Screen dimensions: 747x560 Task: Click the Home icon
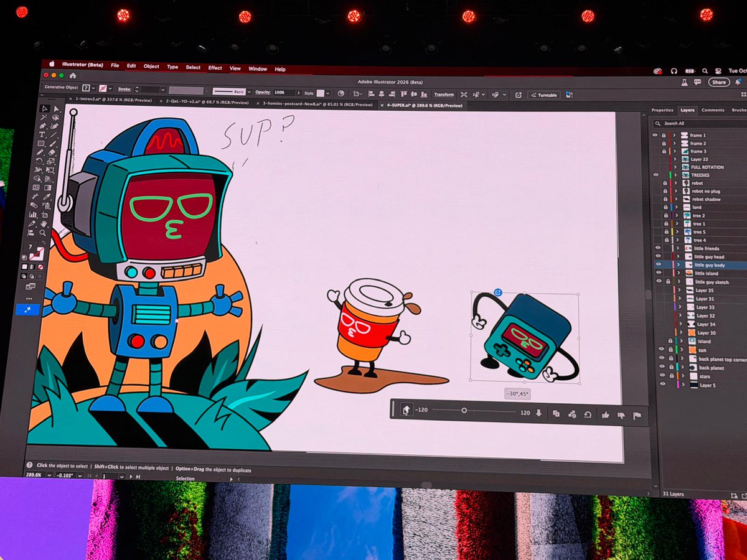pos(72,76)
